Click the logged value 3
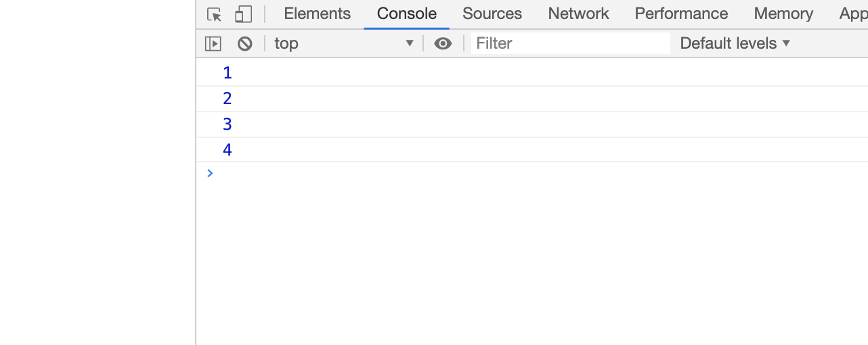This screenshot has width=868, height=345. coord(227,124)
